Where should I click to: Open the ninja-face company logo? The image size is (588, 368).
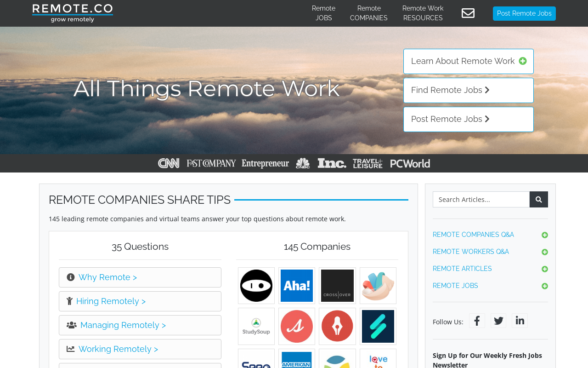click(x=256, y=286)
